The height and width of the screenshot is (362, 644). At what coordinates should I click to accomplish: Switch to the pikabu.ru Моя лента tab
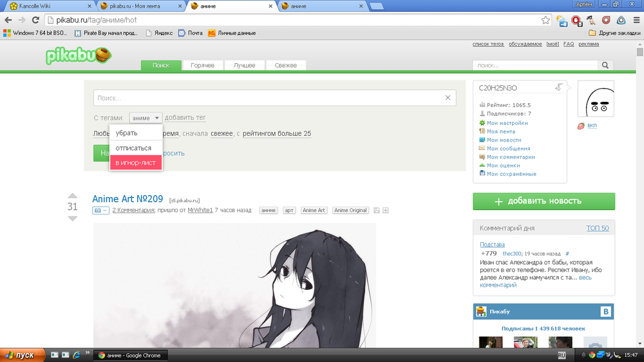pyautogui.click(x=140, y=6)
